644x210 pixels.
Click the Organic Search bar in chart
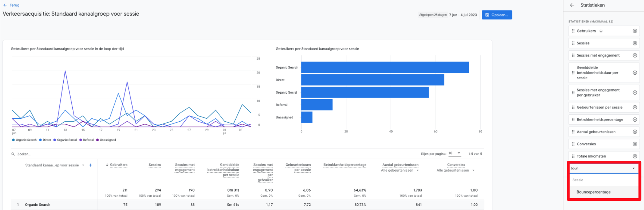385,67
